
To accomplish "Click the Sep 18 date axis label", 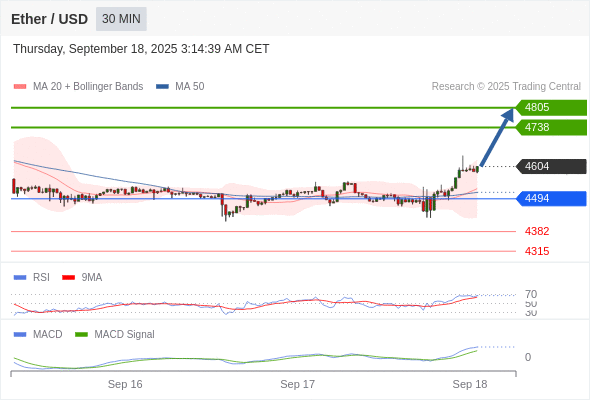I will pos(470,384).
